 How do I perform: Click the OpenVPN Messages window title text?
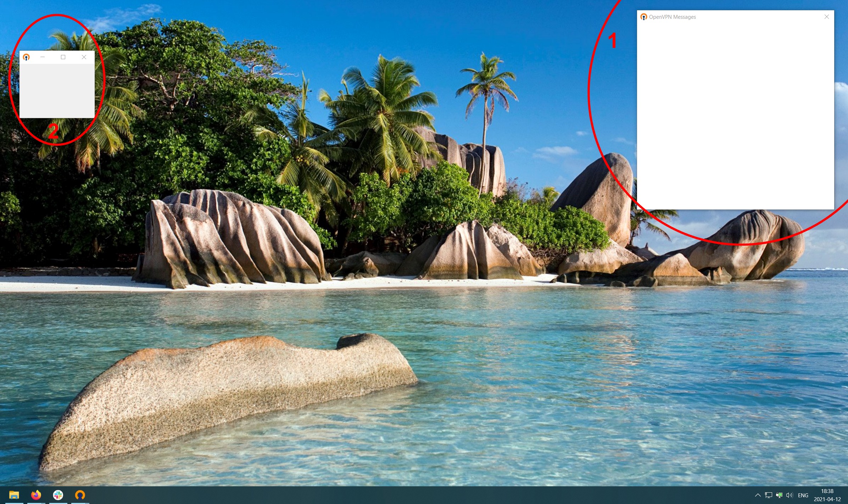[x=673, y=17]
